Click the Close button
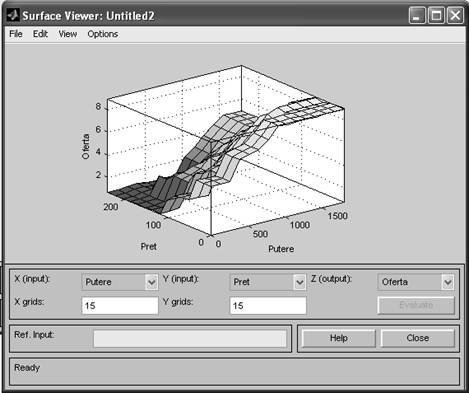Viewport: 469px width, 393px height. [x=418, y=338]
